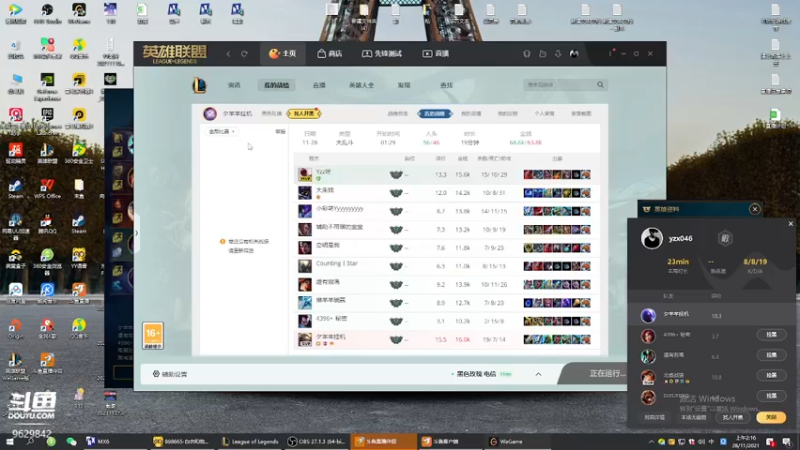Open 辅助设置 assist settings
The image size is (800, 450).
170,374
